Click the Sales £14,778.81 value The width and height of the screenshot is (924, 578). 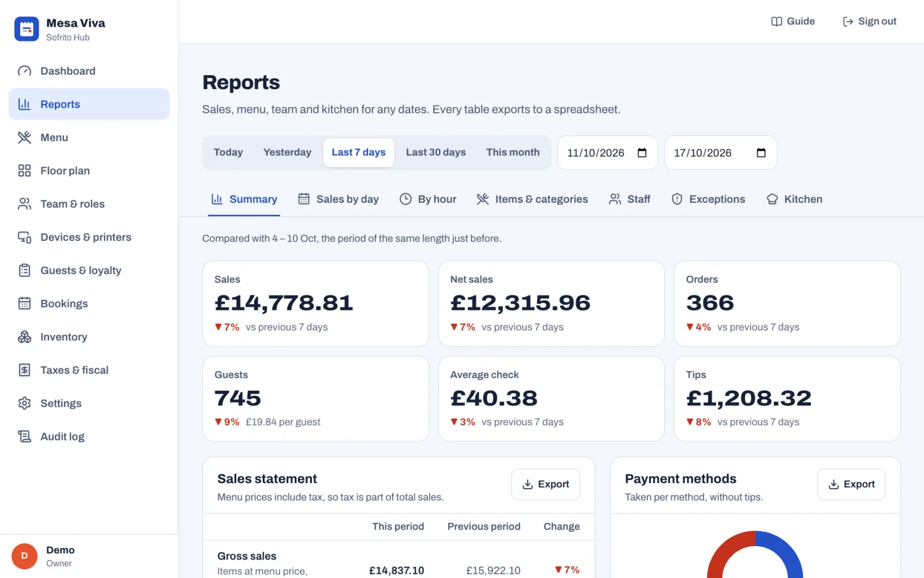pos(284,303)
